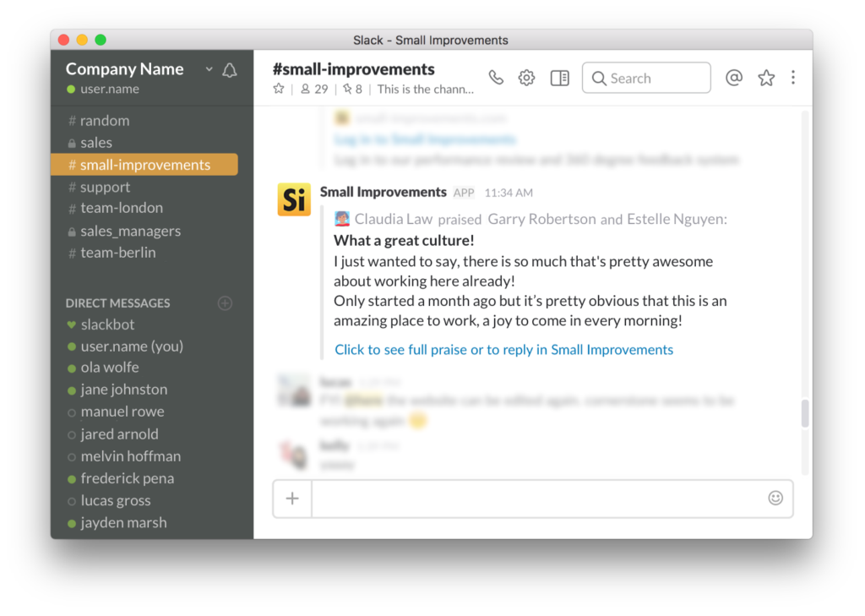Click the DIRECT MESSAGES header
The image size is (865, 616).
click(117, 303)
